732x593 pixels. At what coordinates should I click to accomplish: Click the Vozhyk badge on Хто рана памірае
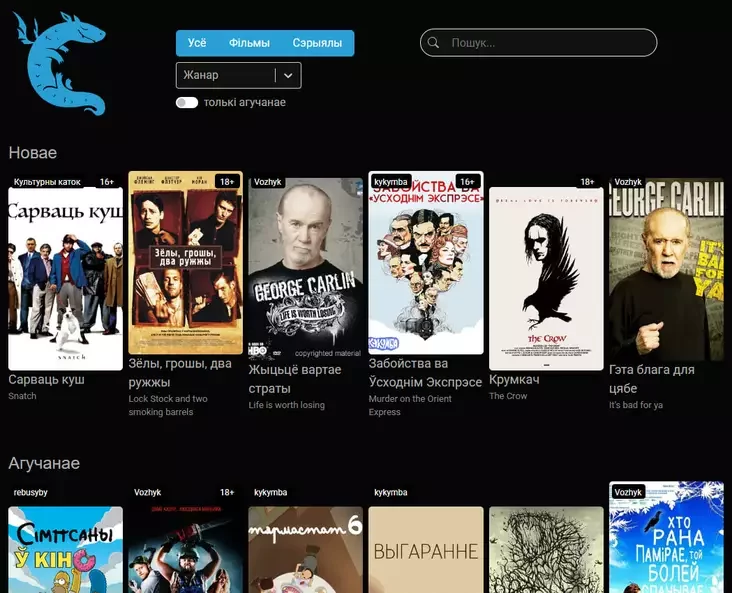pyautogui.click(x=628, y=492)
